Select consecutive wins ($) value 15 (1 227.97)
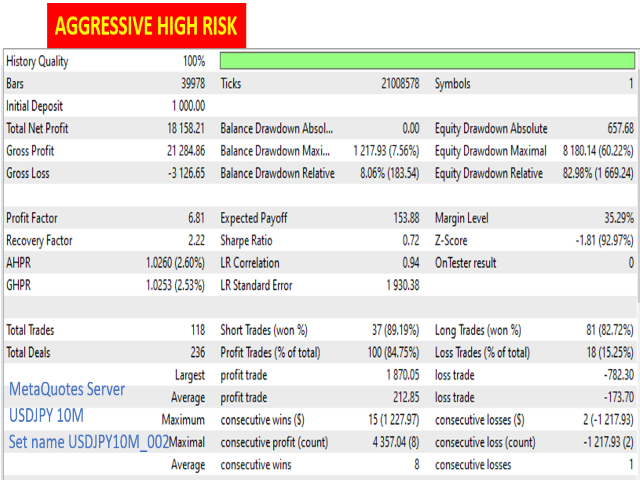Viewport: 640px width, 480px height. click(394, 420)
